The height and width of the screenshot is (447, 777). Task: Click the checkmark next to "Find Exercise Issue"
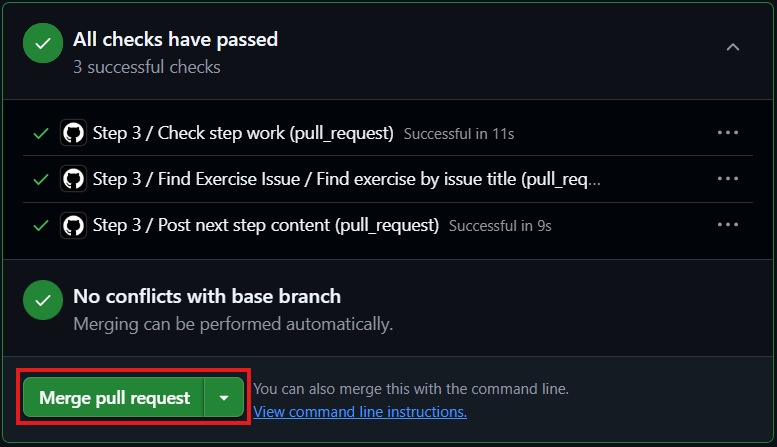pos(41,179)
